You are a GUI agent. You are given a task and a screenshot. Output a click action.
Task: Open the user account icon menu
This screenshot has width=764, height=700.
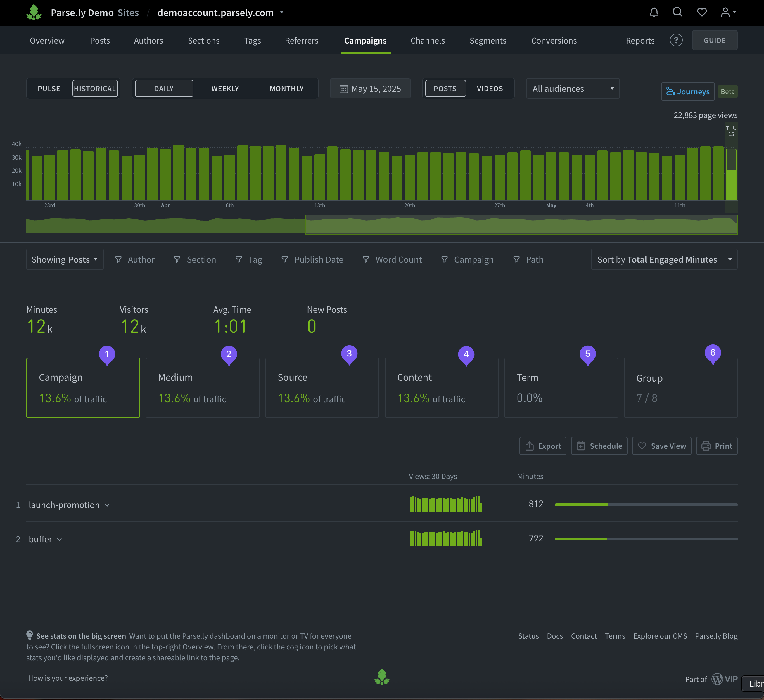coord(728,13)
